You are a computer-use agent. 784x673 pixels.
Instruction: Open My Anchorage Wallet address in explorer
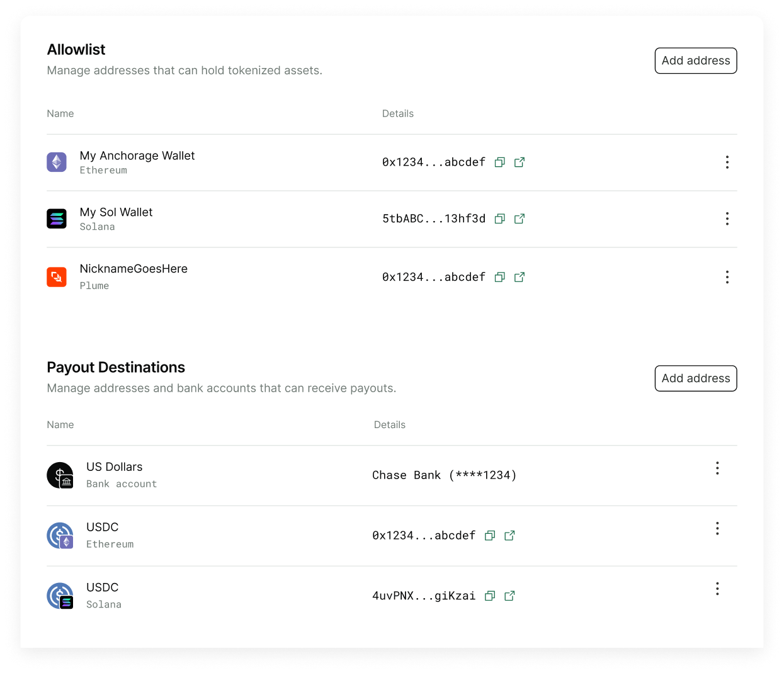pos(520,162)
